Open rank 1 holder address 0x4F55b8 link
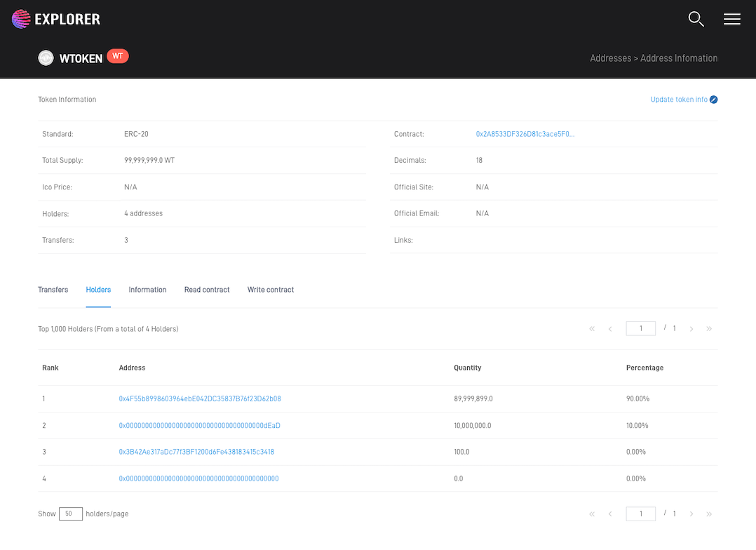The image size is (756, 550). click(x=200, y=398)
